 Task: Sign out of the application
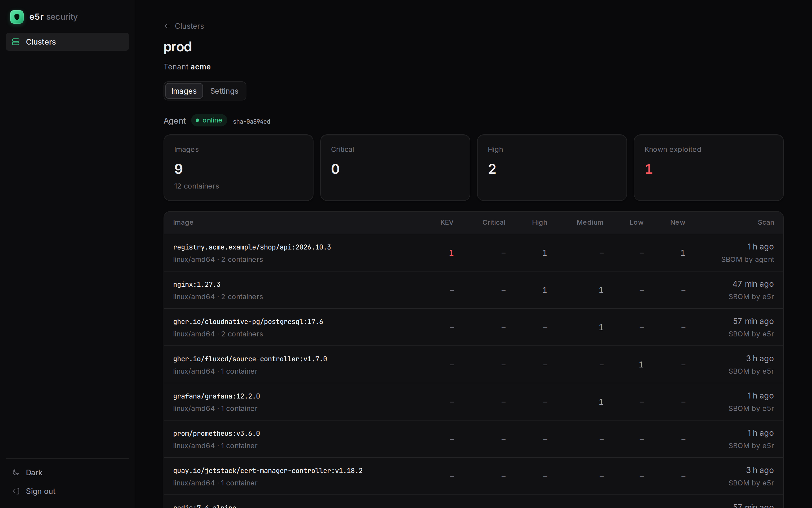[67, 491]
